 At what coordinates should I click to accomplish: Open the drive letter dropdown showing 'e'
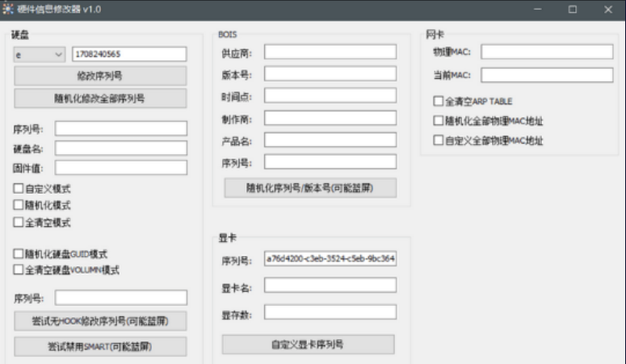click(x=40, y=54)
